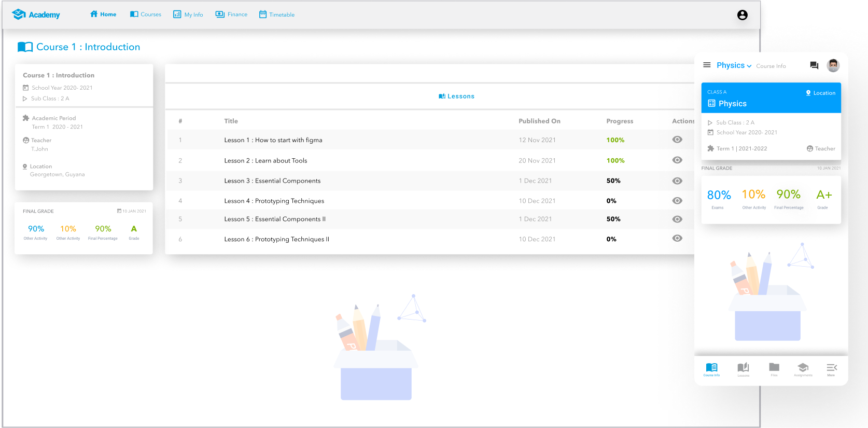
Task: View Lesson 3 using its eye icon
Action: click(677, 181)
